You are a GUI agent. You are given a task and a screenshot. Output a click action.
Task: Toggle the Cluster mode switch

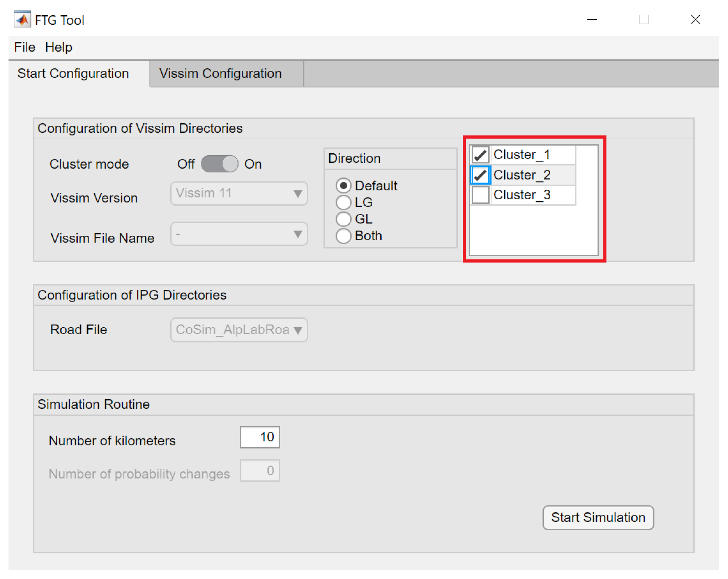point(219,164)
